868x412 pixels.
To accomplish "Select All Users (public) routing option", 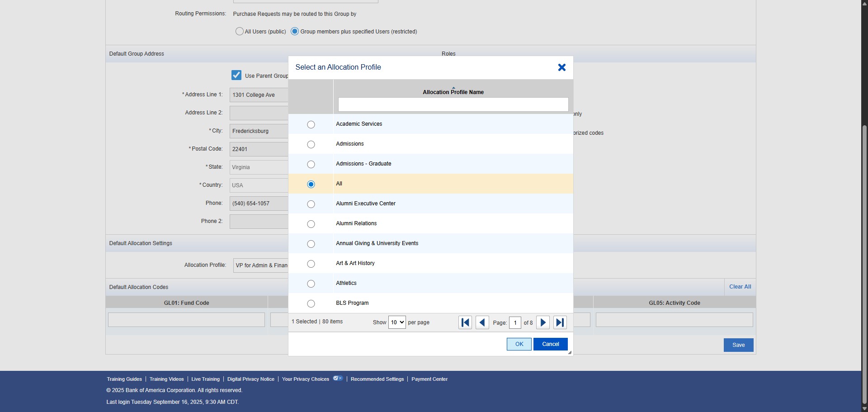I will (x=240, y=31).
